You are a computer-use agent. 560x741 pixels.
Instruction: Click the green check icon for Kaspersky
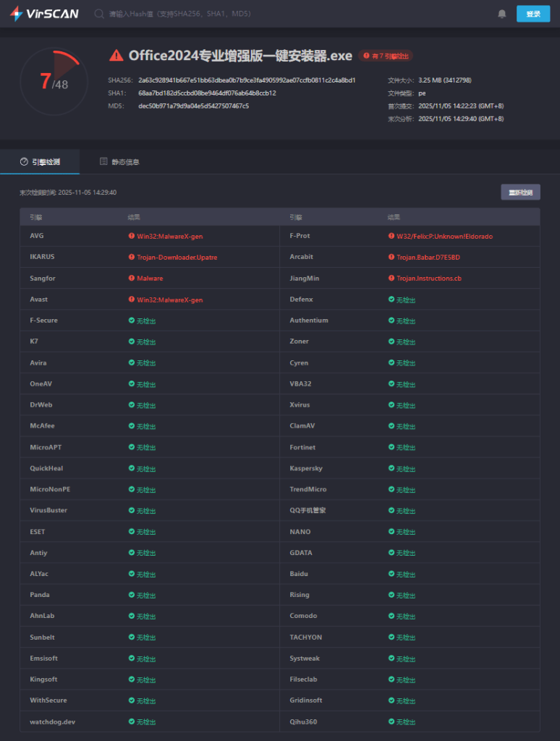(391, 468)
